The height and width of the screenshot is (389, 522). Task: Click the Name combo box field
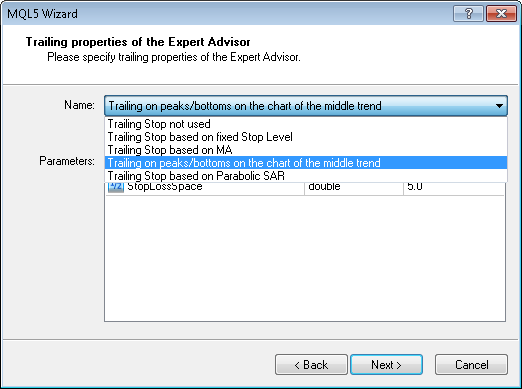(306, 106)
